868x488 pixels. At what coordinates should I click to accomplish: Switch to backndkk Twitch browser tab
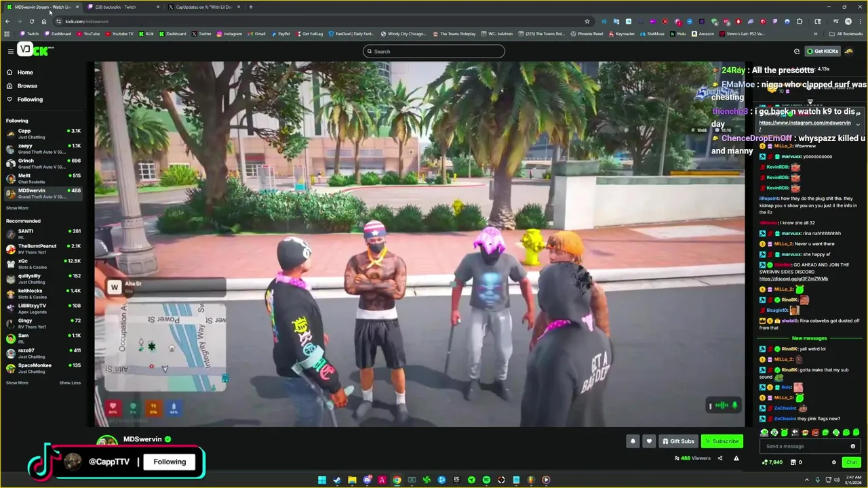(123, 7)
